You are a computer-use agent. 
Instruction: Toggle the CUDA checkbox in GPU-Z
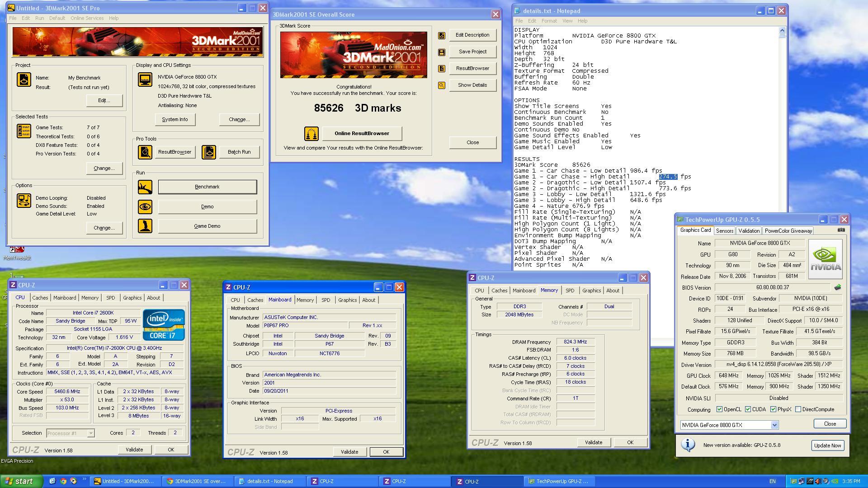coord(748,409)
